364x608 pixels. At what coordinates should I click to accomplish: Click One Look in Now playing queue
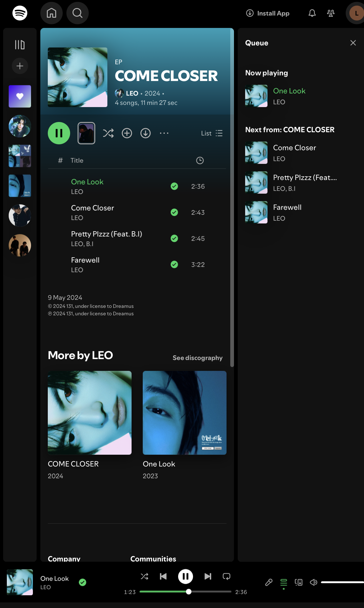[289, 91]
